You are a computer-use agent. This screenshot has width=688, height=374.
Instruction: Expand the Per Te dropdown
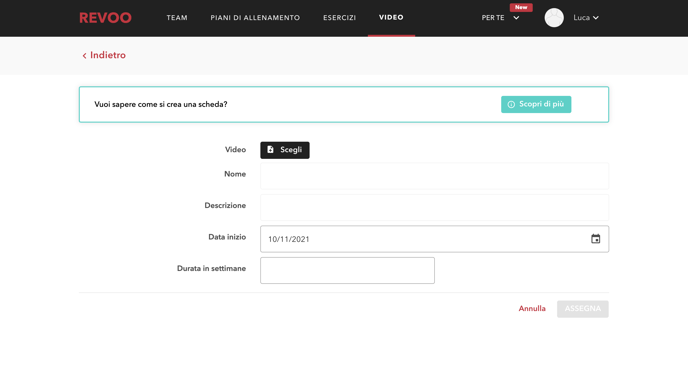(x=500, y=18)
